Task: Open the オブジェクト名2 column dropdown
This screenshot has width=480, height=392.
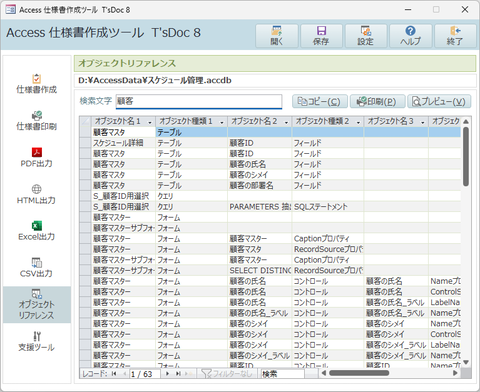Action: pos(286,122)
